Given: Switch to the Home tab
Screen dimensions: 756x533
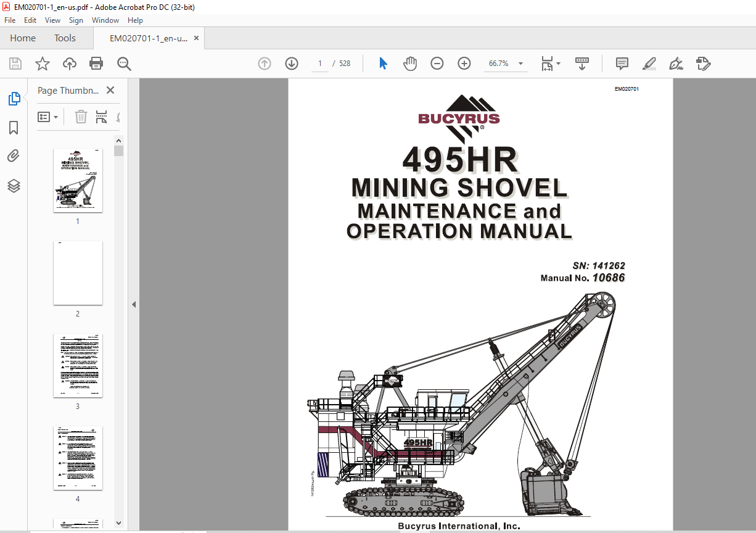Looking at the screenshot, I should tap(23, 38).
